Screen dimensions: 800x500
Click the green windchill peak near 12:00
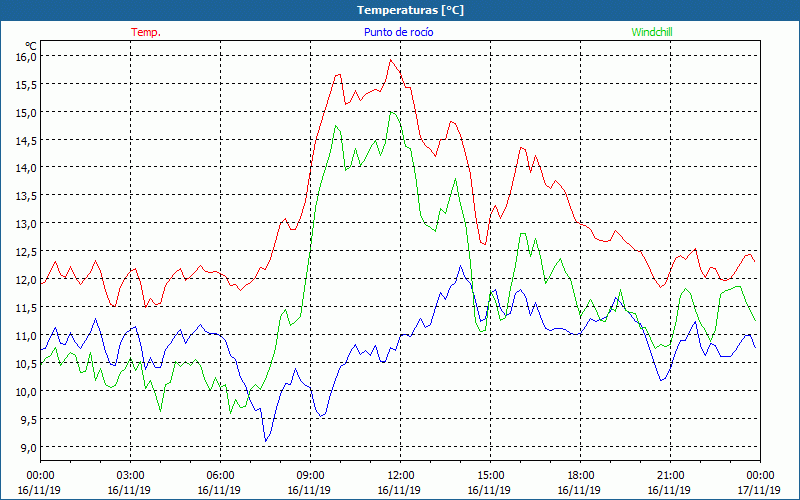tap(391, 112)
